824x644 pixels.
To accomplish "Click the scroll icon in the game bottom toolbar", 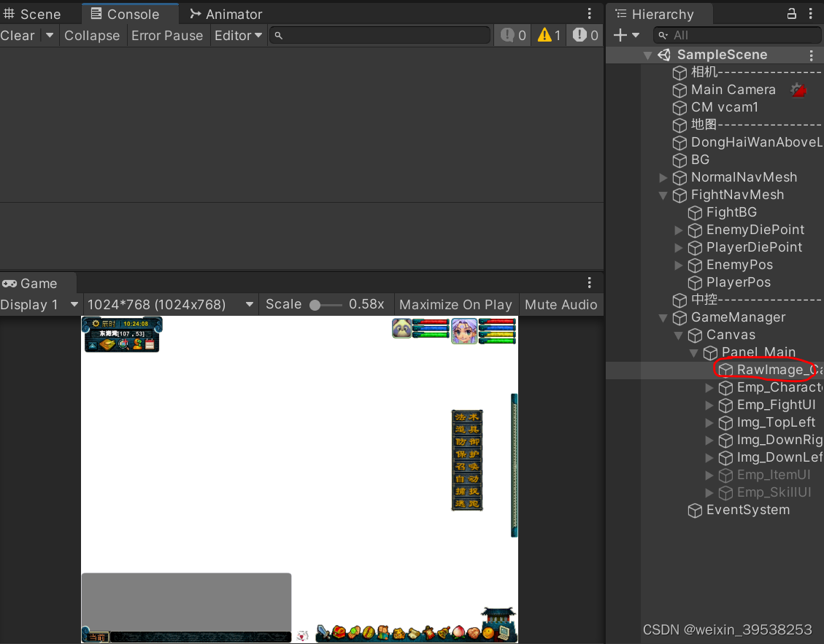I will pyautogui.click(x=414, y=634).
